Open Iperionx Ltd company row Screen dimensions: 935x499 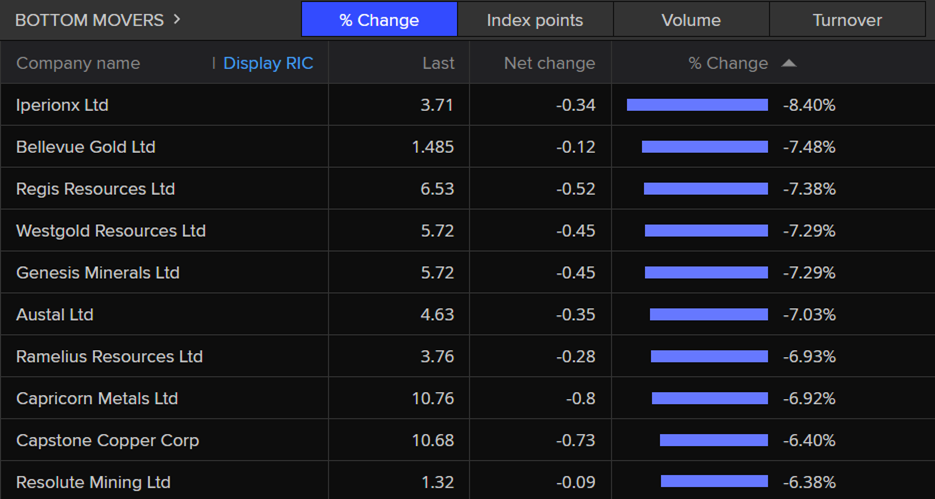coord(62,105)
